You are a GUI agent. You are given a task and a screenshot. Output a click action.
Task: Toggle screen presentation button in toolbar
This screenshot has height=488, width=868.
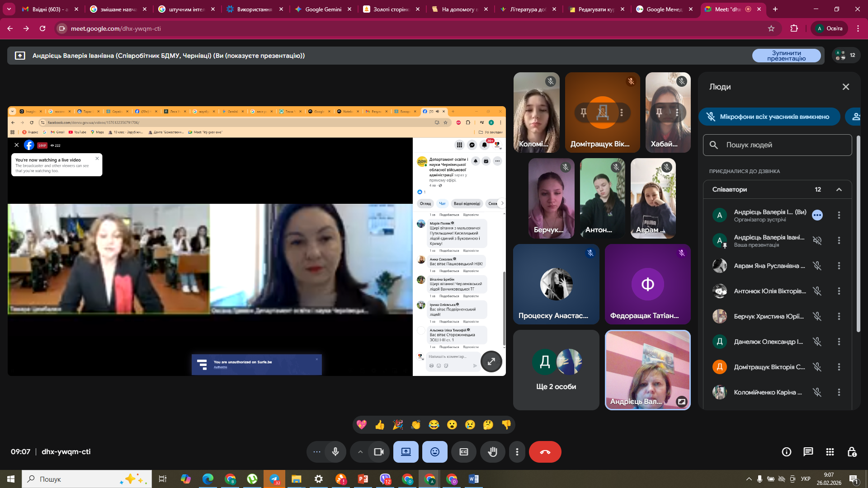coord(406,452)
